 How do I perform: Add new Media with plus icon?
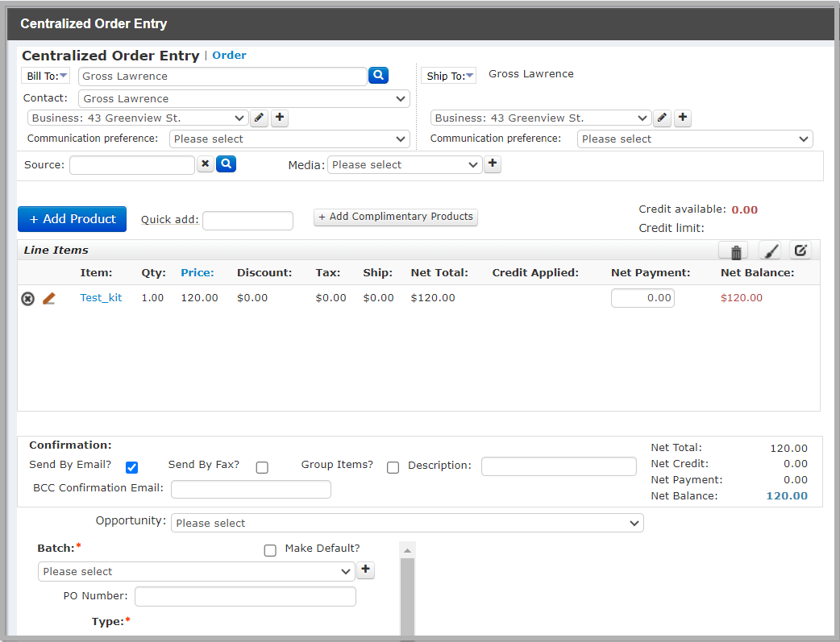pyautogui.click(x=493, y=164)
